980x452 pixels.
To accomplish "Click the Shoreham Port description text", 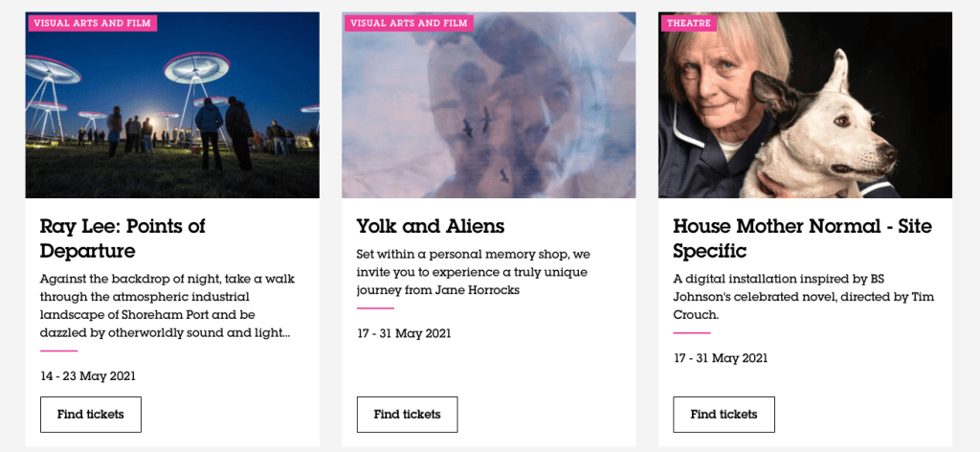I will coord(167,305).
